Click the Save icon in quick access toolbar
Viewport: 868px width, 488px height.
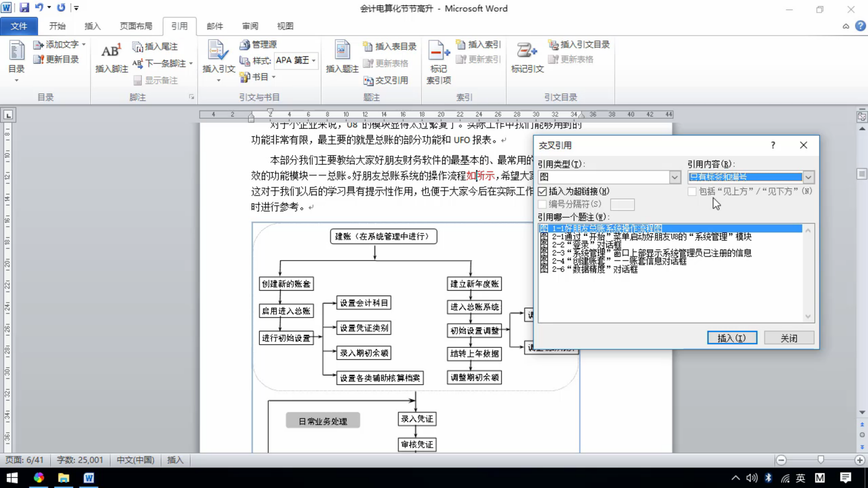tap(24, 8)
